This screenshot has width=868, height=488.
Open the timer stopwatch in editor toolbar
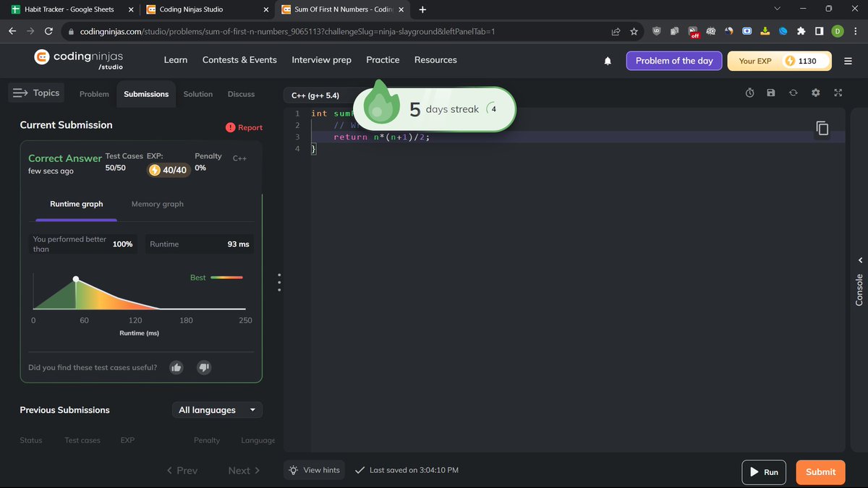click(x=750, y=93)
